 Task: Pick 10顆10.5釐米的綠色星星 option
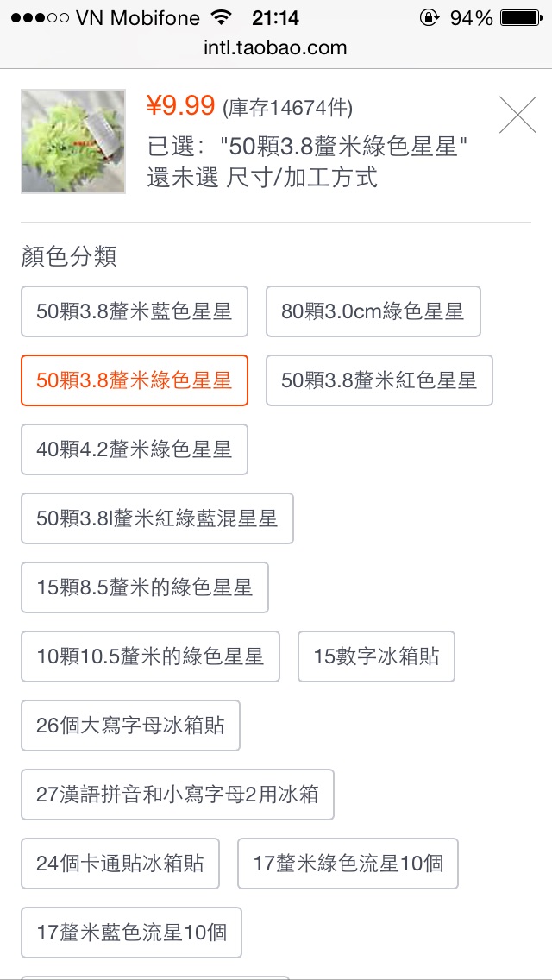(x=150, y=656)
